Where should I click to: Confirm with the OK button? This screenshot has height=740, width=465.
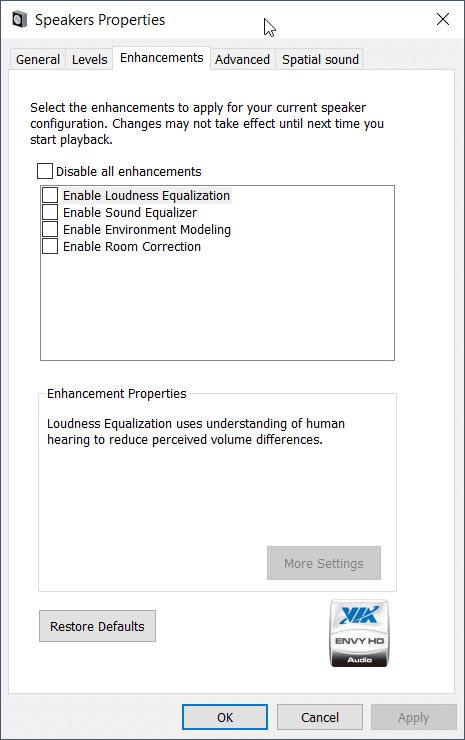[225, 717]
